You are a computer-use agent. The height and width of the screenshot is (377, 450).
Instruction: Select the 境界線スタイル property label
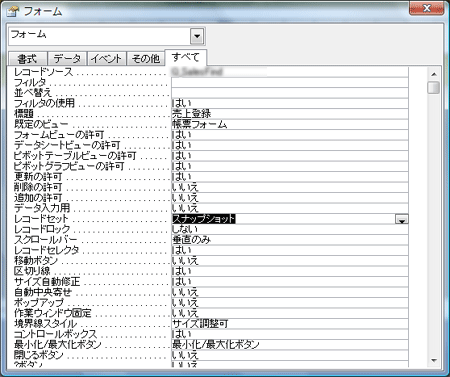click(x=45, y=324)
